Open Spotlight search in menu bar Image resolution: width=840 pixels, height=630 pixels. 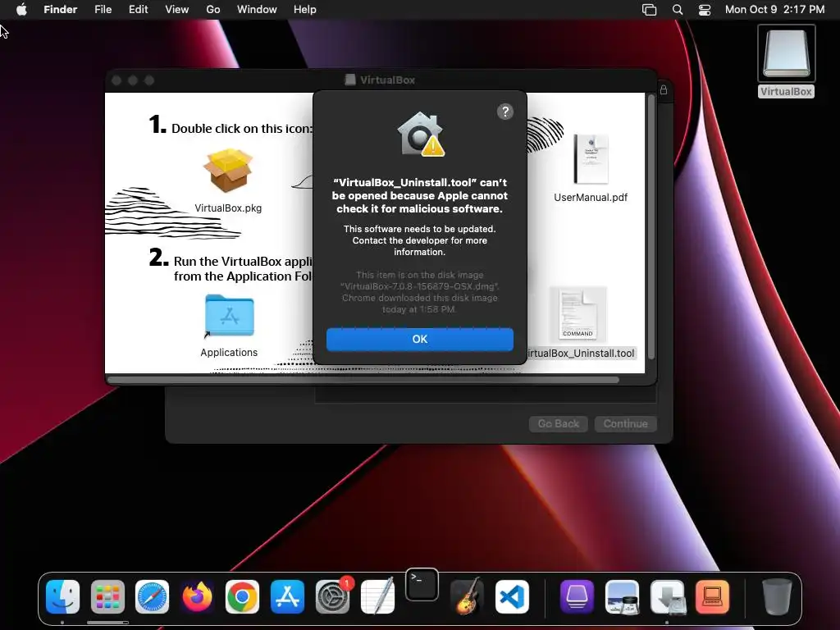click(x=677, y=10)
